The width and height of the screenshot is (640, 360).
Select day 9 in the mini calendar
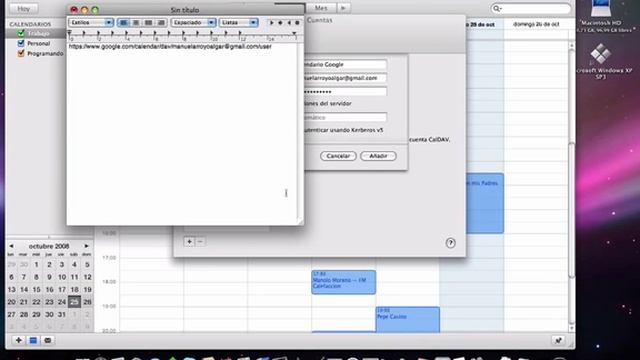tap(49, 277)
